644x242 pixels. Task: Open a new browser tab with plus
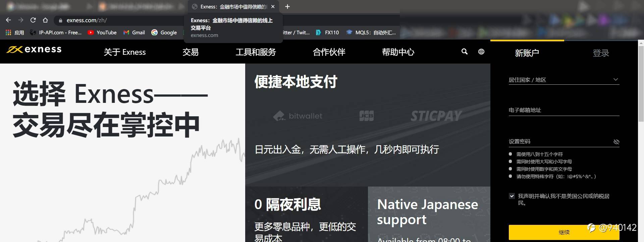click(x=287, y=6)
